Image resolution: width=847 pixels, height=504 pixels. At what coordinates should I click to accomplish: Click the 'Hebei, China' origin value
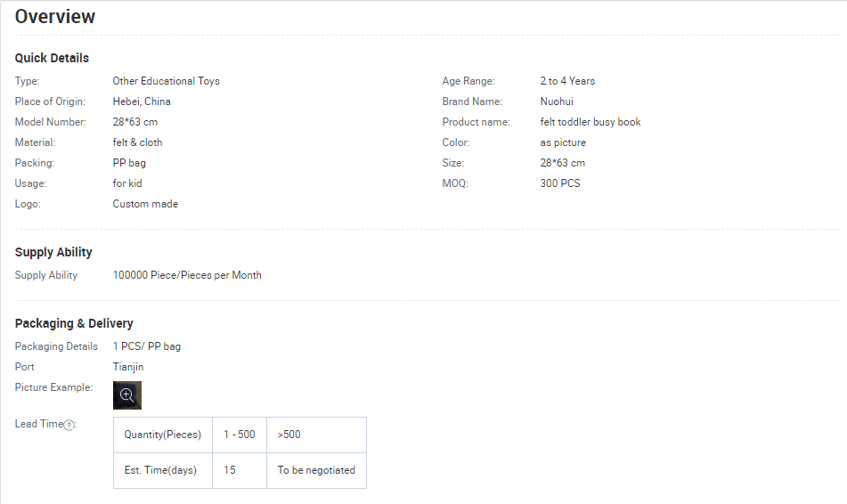[x=142, y=102]
